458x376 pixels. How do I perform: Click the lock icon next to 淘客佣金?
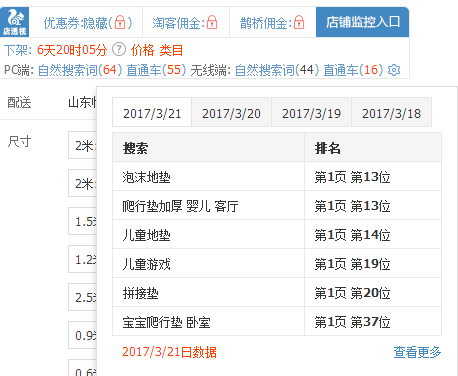point(212,23)
